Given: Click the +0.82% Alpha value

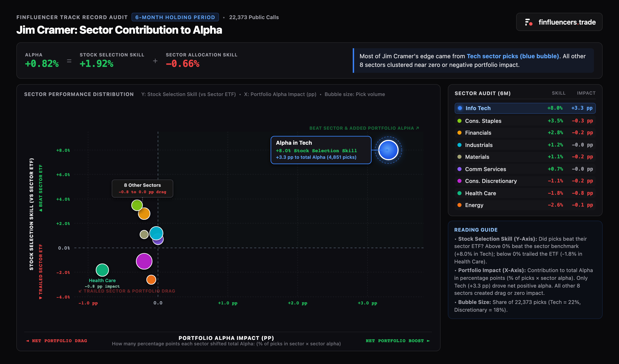Looking at the screenshot, I should click(42, 64).
